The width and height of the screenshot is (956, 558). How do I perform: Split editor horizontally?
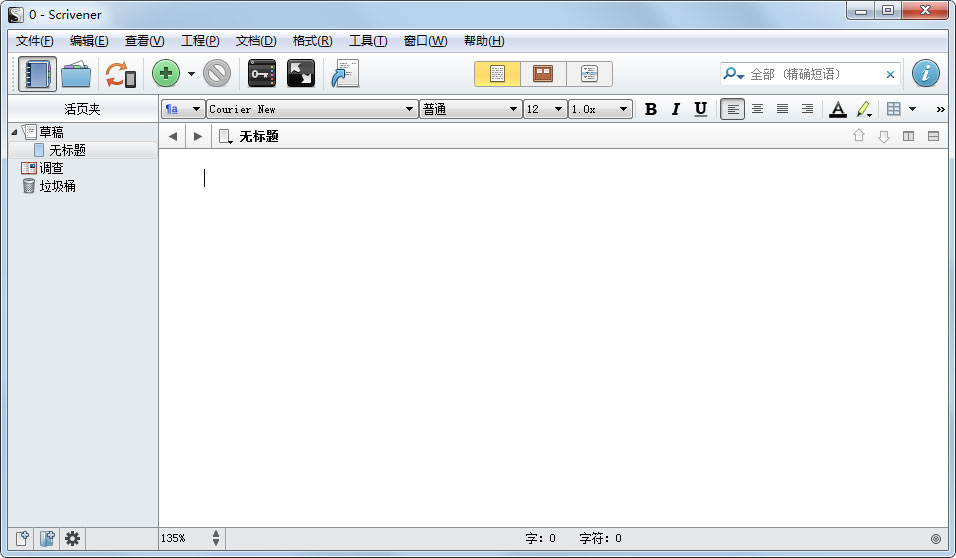pyautogui.click(x=933, y=137)
